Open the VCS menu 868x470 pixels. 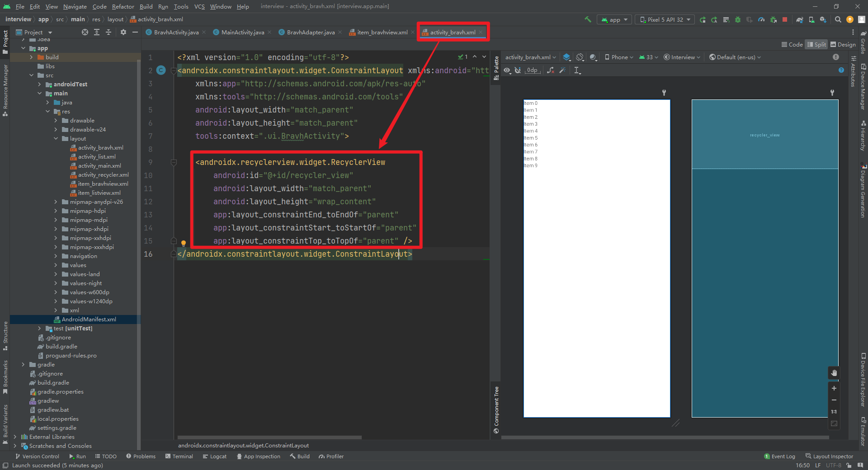[x=199, y=6]
